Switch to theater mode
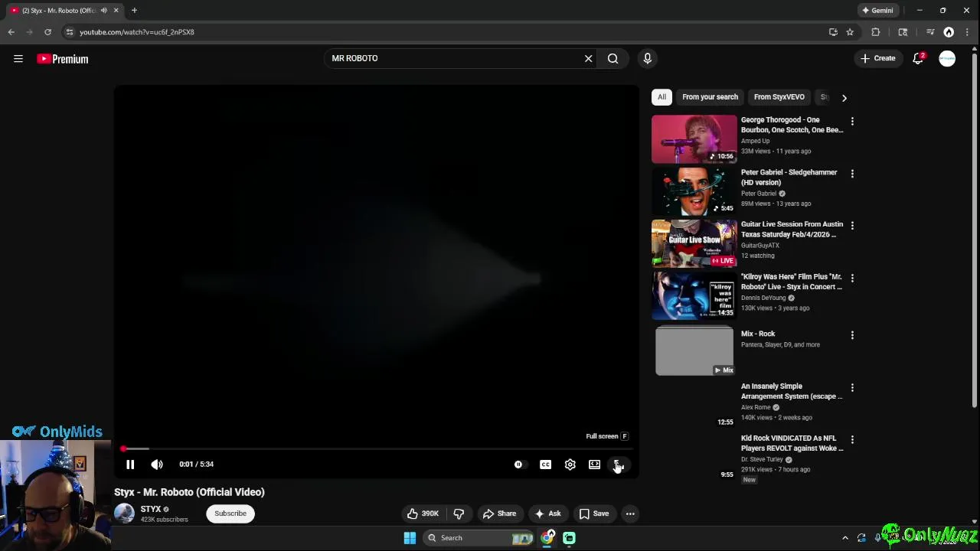This screenshot has width=980, height=551. click(594, 465)
